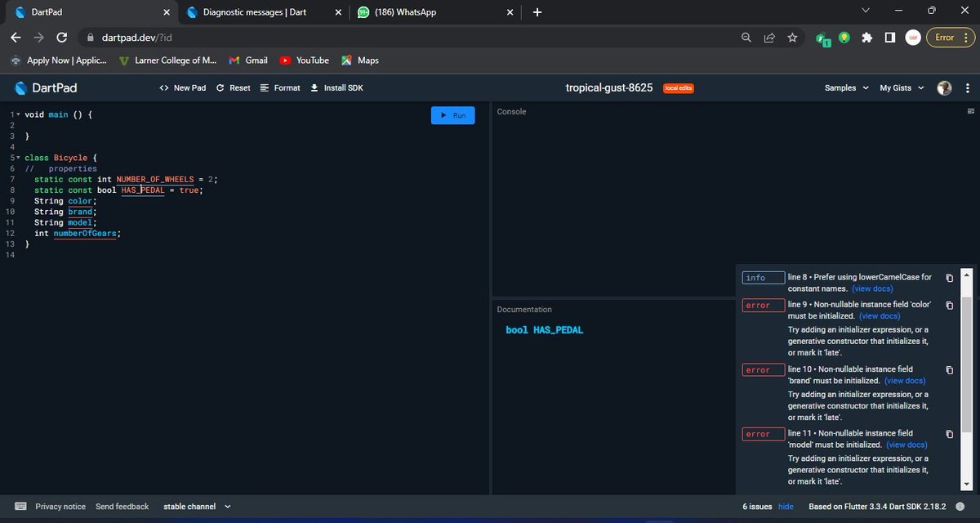Copy the line 10 'brand' error message
The width and height of the screenshot is (980, 523).
[949, 369]
